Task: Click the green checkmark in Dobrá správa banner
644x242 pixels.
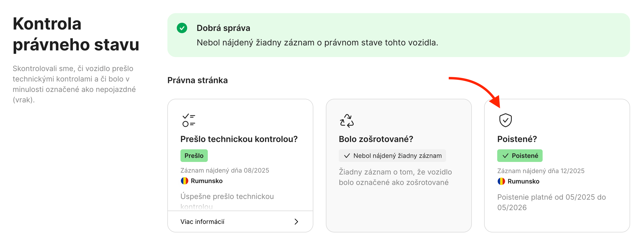Action: (x=182, y=28)
